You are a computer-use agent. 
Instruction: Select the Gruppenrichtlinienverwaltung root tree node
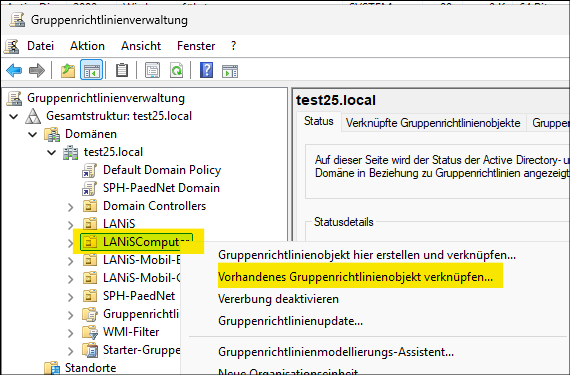106,98
